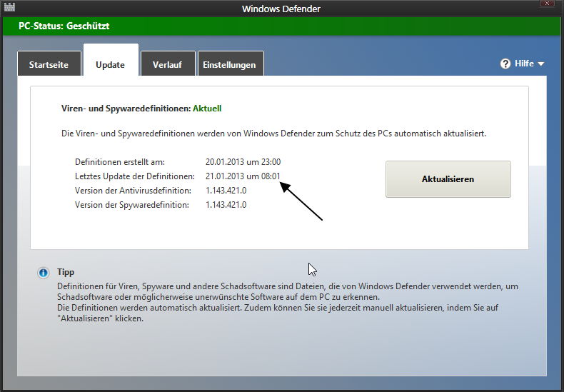Image resolution: width=564 pixels, height=392 pixels.
Task: Close the Windows Defender window
Action: pos(547,4)
